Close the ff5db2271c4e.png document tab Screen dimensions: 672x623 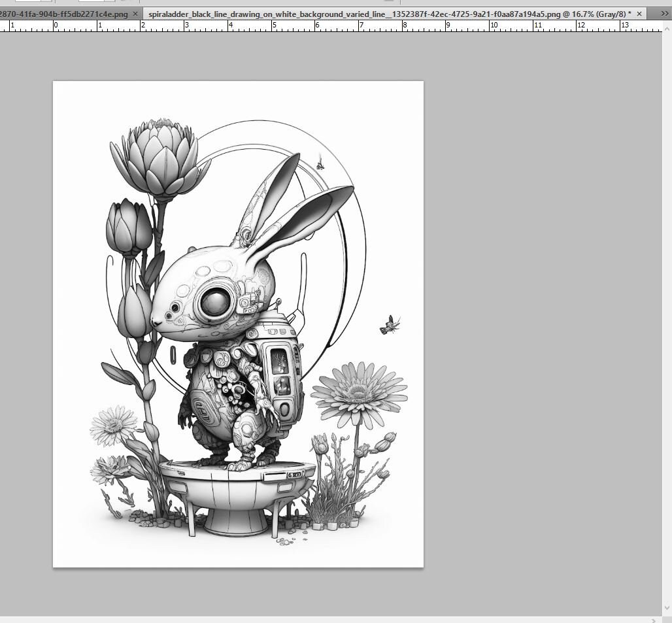[135, 14]
